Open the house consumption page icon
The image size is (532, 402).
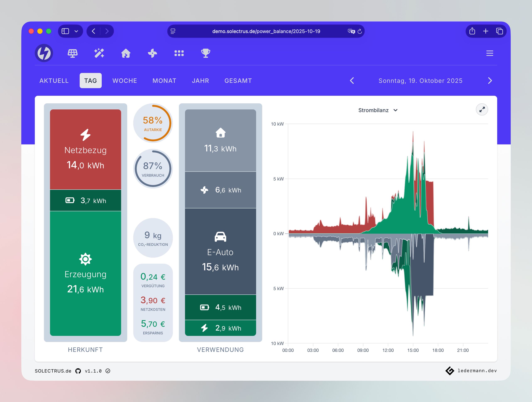[126, 53]
